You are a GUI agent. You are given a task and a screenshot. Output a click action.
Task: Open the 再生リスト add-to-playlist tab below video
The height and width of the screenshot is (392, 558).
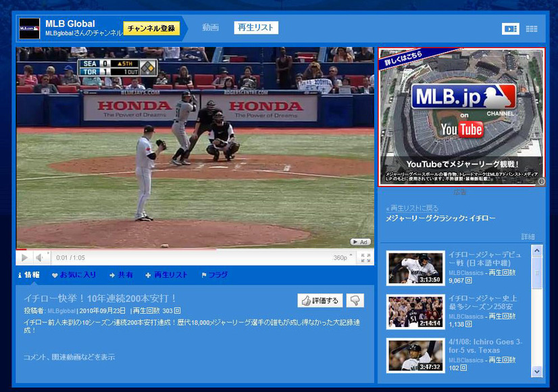[166, 275]
